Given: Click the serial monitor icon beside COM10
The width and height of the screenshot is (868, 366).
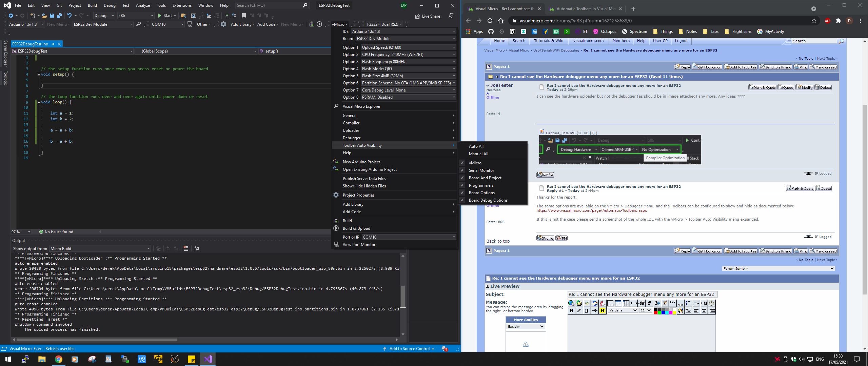Looking at the screenshot, I should 190,24.
